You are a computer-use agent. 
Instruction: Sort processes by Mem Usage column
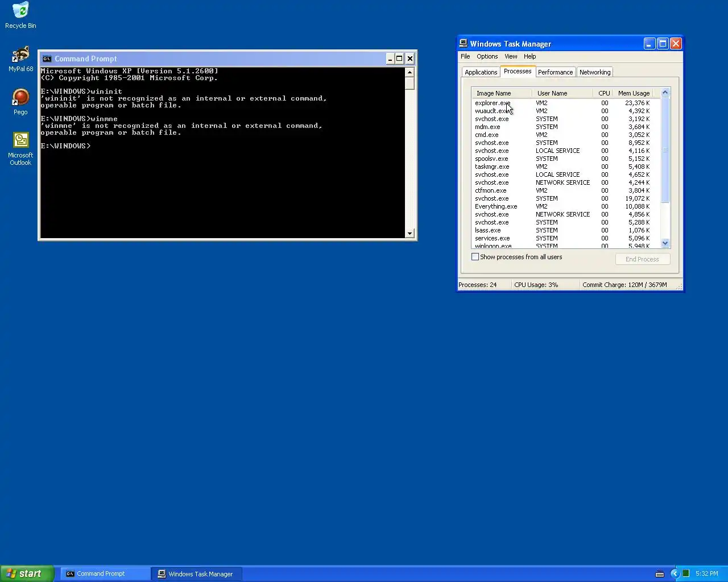click(632, 93)
